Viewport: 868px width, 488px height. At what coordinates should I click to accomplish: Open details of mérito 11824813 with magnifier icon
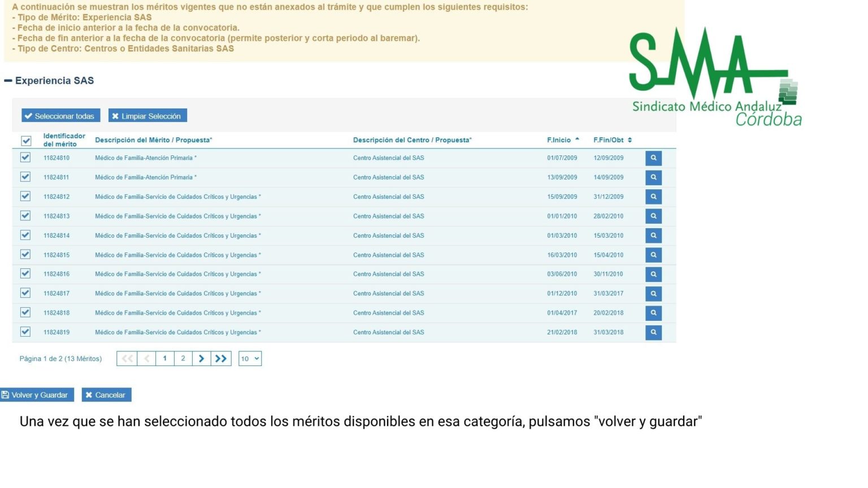(x=653, y=216)
